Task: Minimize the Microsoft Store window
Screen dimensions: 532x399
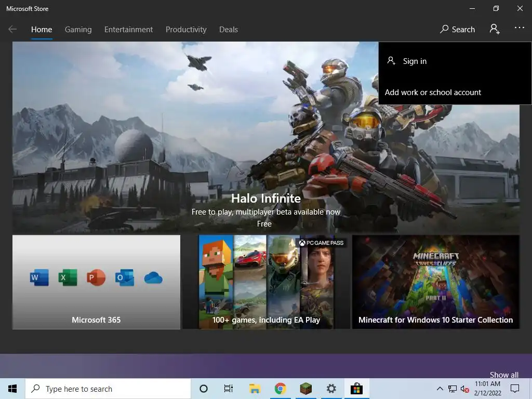Action: click(472, 8)
